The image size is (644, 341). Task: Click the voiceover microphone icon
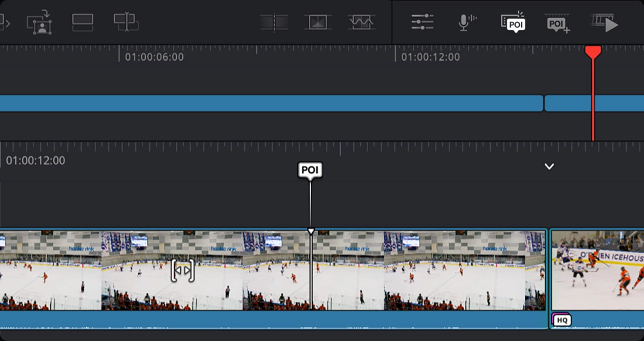tap(466, 23)
